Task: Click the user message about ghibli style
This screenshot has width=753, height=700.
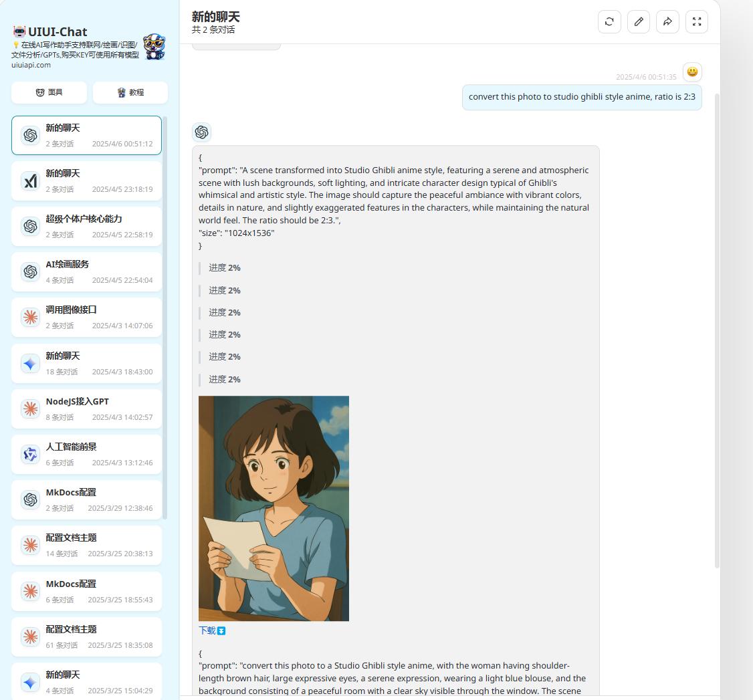Action: [x=582, y=97]
